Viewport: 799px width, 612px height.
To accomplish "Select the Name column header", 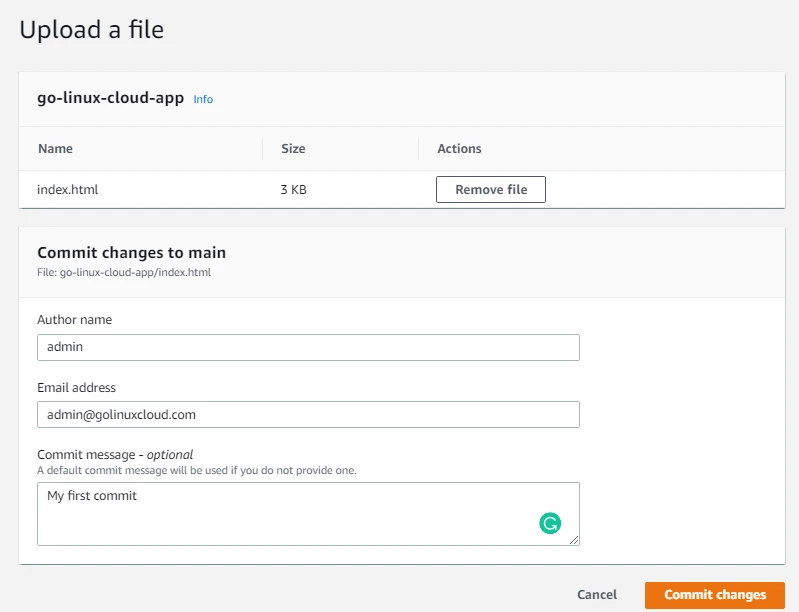I will point(55,149).
